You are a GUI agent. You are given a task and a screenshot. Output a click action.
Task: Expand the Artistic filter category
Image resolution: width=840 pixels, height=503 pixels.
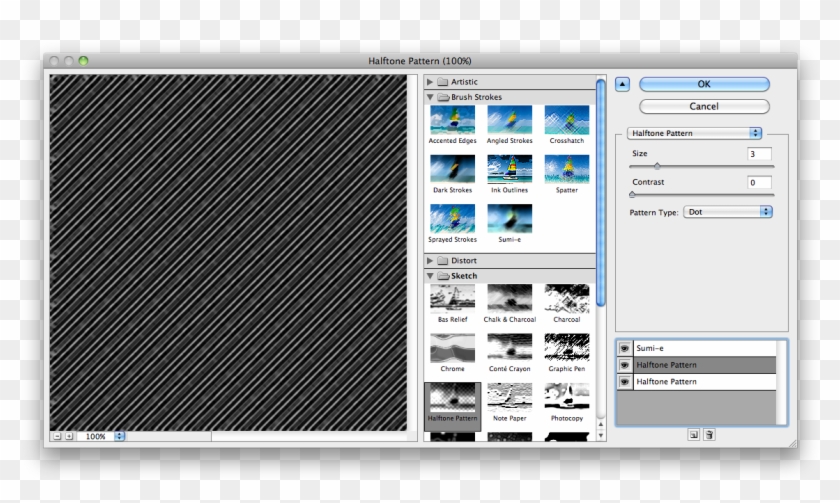coord(430,82)
